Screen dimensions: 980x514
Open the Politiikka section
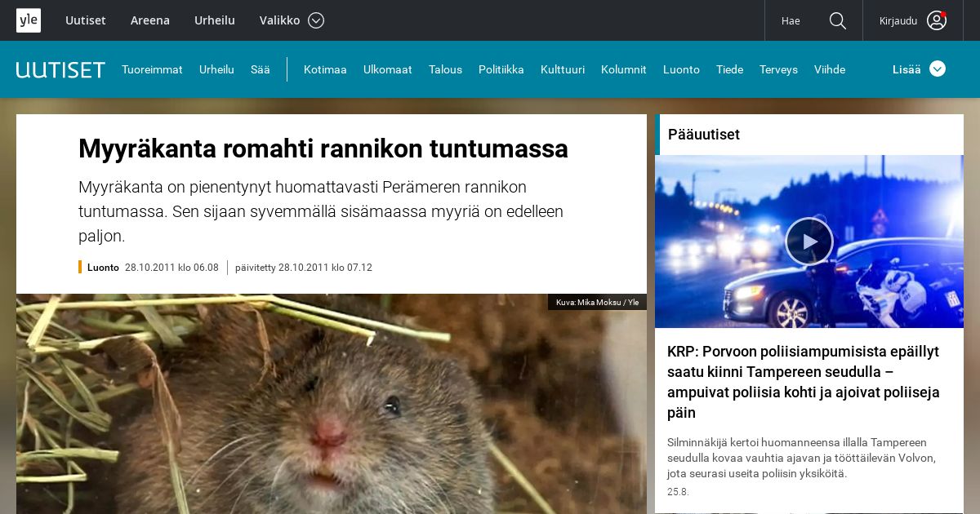[x=501, y=69]
